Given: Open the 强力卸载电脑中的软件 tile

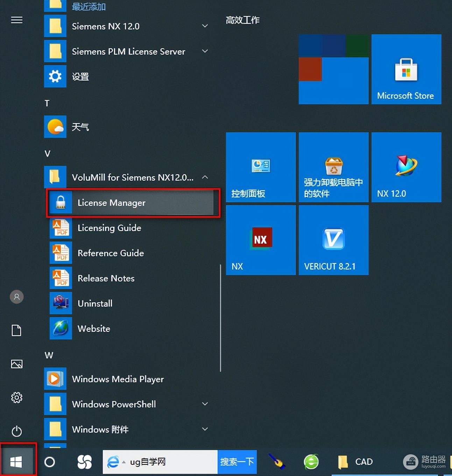Looking at the screenshot, I should tap(333, 167).
